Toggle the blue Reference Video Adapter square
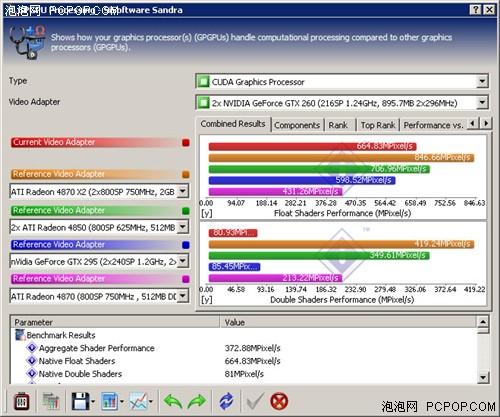This screenshot has height=417, width=500. (186, 245)
